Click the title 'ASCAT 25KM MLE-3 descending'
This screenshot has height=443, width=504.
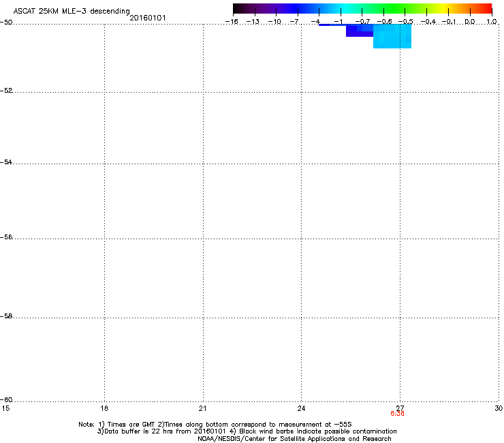[72, 12]
